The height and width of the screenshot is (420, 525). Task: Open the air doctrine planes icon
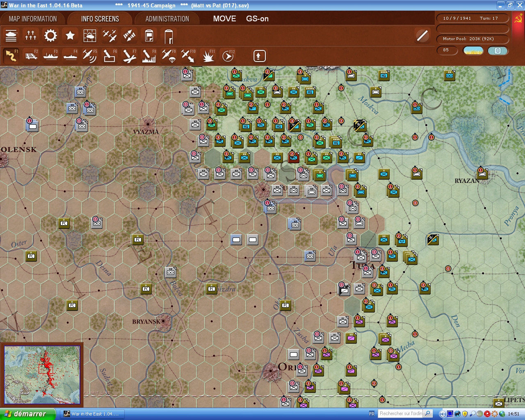tap(110, 36)
